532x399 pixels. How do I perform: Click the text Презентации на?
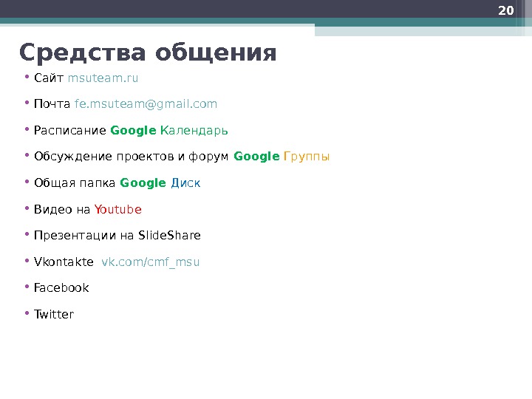click(83, 236)
